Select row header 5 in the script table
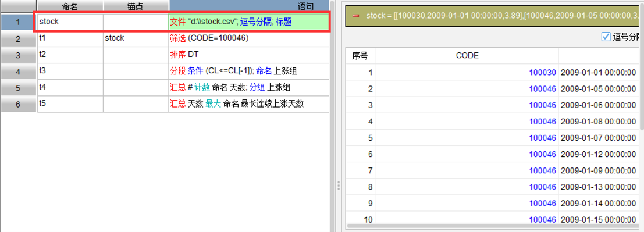Image resolution: width=644 pixels, height=232 pixels. [18, 88]
